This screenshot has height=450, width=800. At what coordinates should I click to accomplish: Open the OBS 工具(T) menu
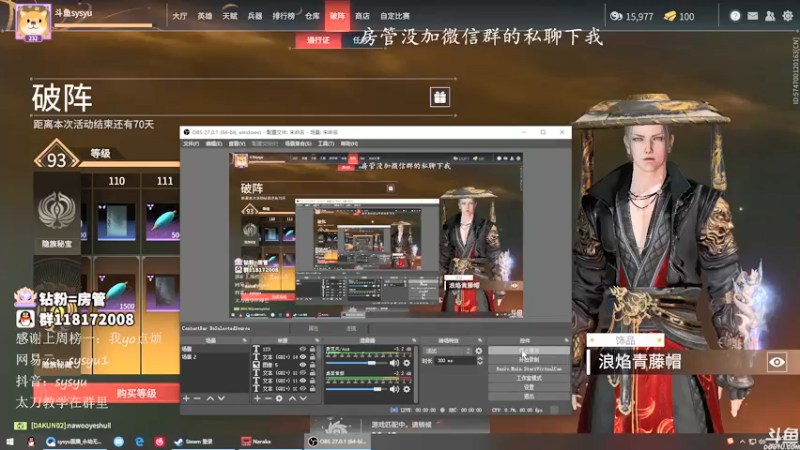point(326,144)
